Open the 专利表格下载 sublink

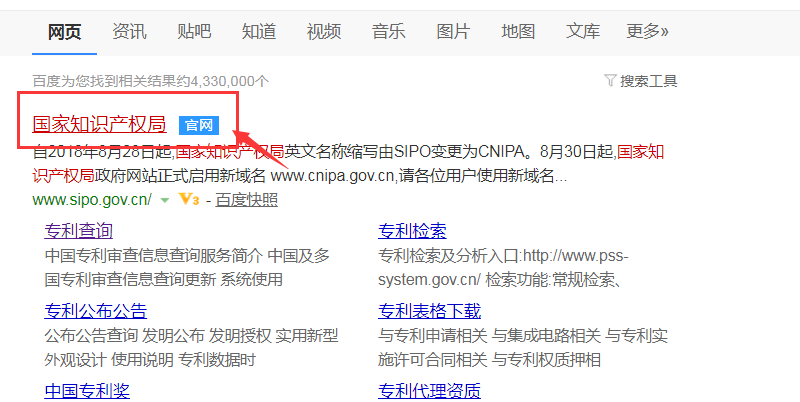click(430, 311)
